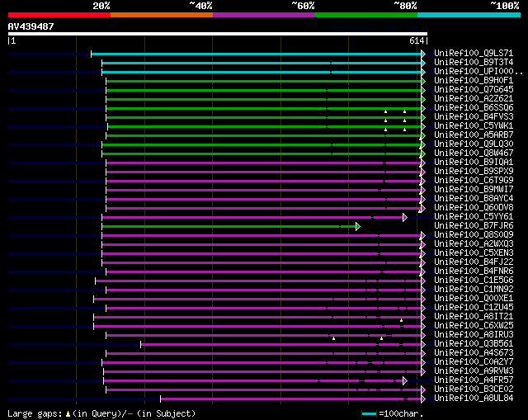Screen dimensions: 528x420
Task: Click the white AV439487 query sequence bar
Action: click(218, 34)
